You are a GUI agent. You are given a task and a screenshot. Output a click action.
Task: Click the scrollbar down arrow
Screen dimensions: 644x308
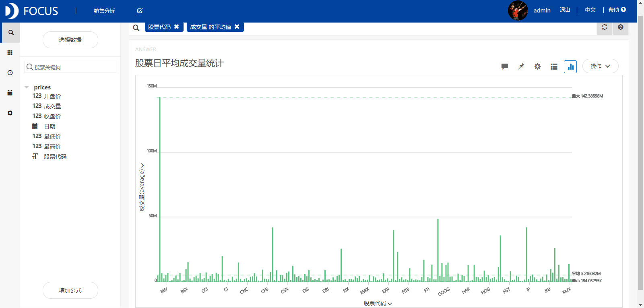pyautogui.click(x=640, y=305)
